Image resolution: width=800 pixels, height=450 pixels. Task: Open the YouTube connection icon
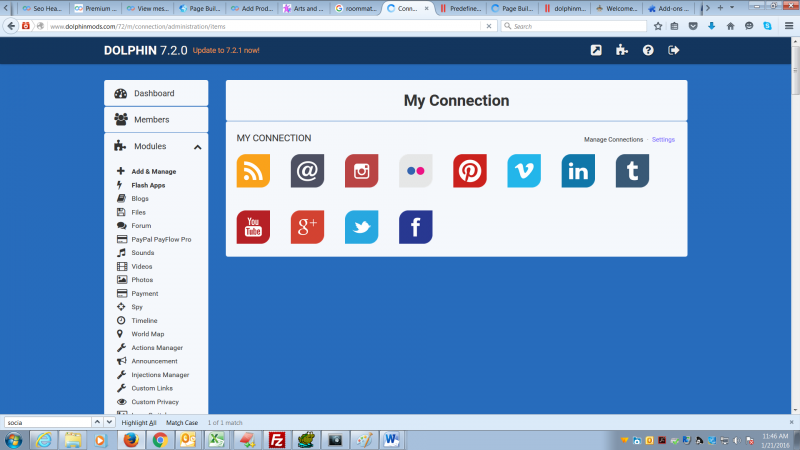[253, 227]
